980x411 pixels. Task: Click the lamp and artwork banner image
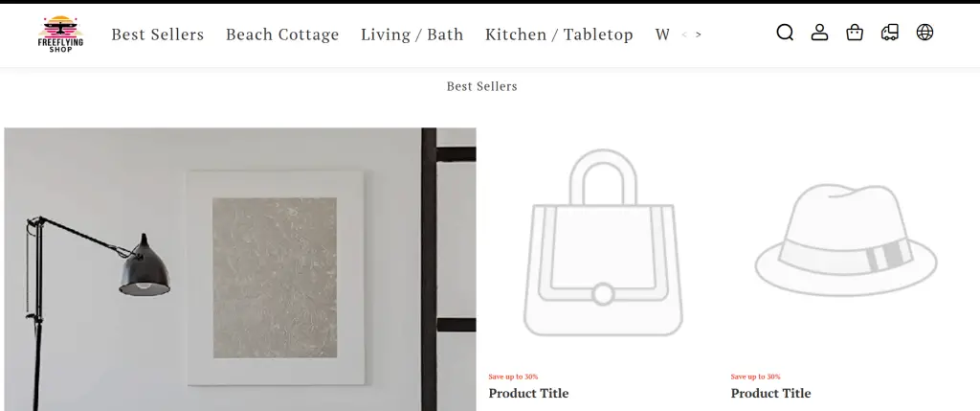240,269
